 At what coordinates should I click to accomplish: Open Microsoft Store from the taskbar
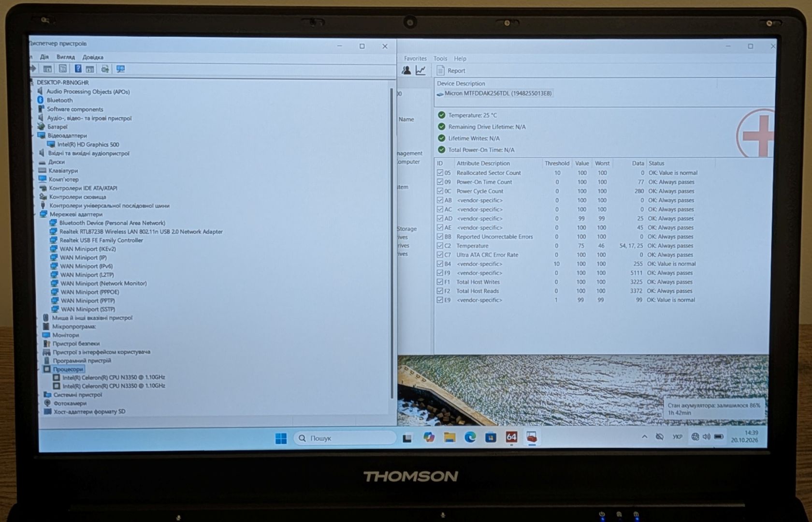click(491, 437)
